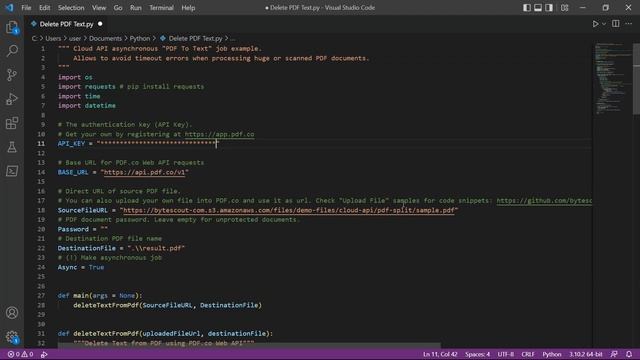Open the File menu
The width and height of the screenshot is (640, 360).
(26, 8)
